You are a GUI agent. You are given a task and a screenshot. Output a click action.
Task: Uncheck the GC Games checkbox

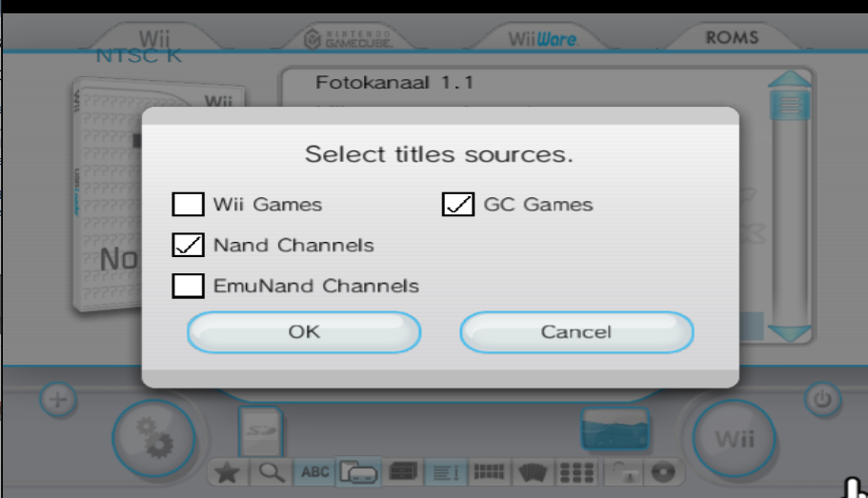coord(458,204)
